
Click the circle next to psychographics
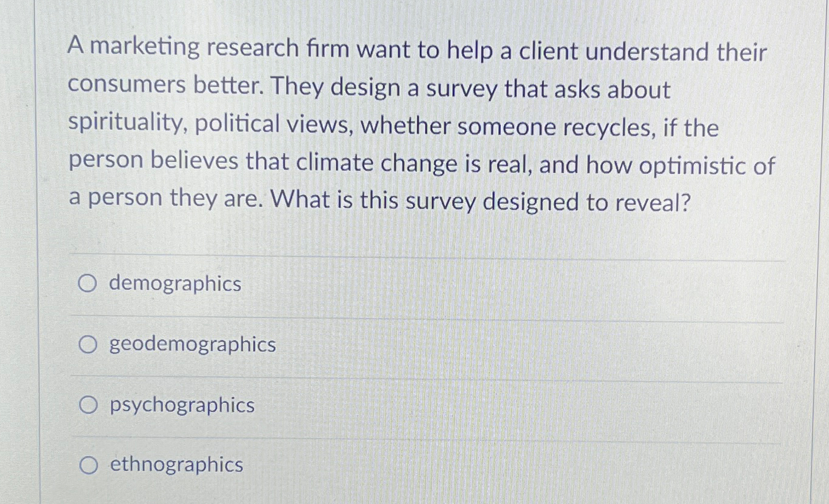[88, 404]
